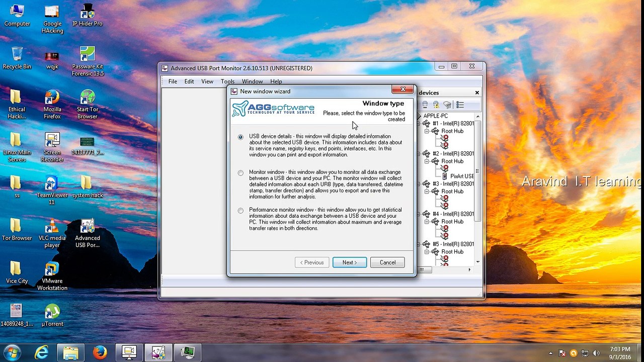Image resolution: width=644 pixels, height=362 pixels.
Task: Click the devices tree horizontal scroll right arrow
Action: [469, 270]
